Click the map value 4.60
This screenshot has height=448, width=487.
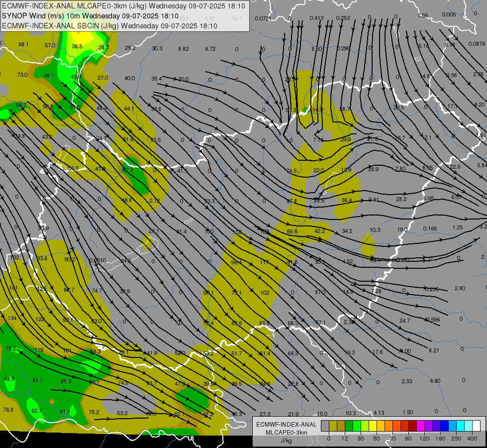point(435,381)
